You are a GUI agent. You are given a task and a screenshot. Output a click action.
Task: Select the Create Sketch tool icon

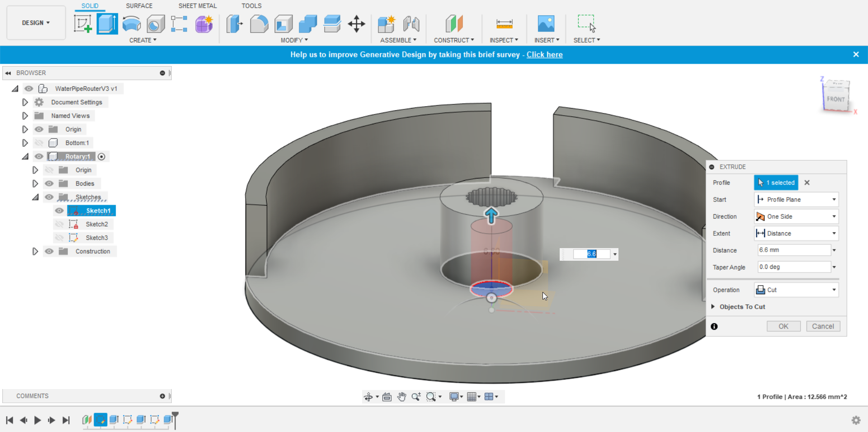pos(83,23)
